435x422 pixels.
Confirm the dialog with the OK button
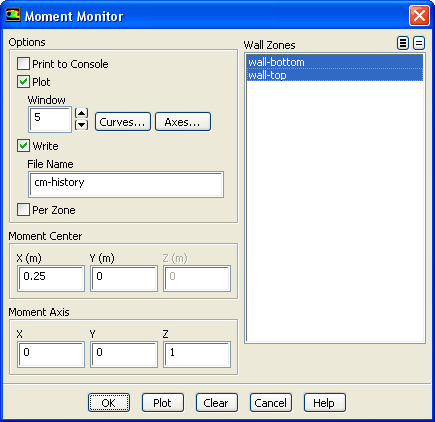click(x=109, y=403)
